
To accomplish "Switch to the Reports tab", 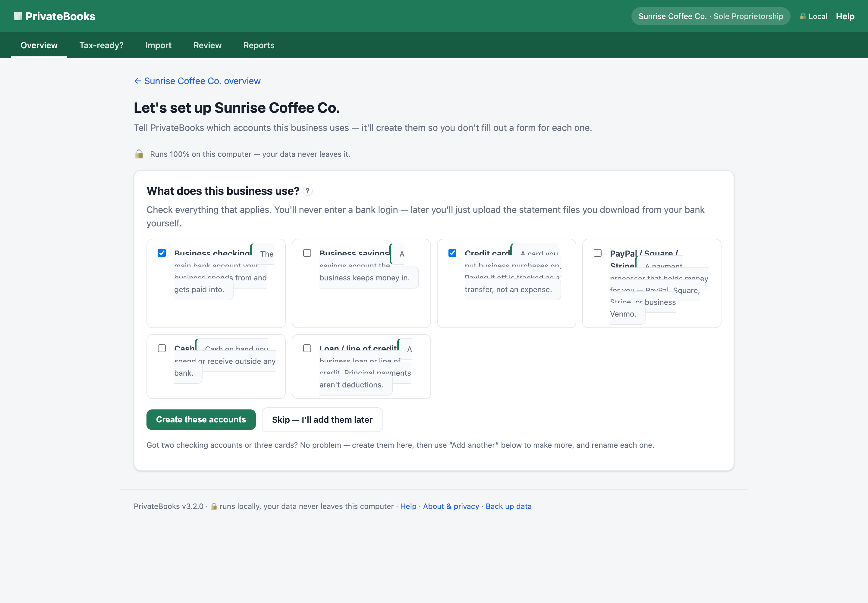I will click(x=259, y=45).
